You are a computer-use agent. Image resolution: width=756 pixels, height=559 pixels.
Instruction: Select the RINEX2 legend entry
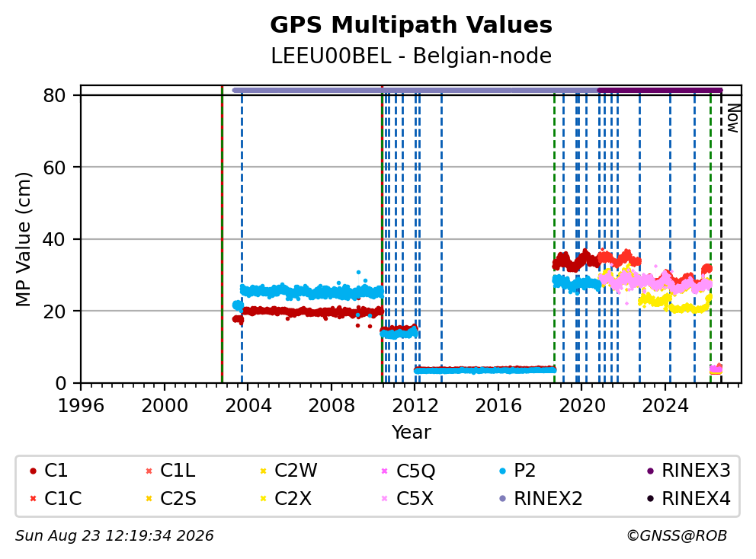(540, 498)
